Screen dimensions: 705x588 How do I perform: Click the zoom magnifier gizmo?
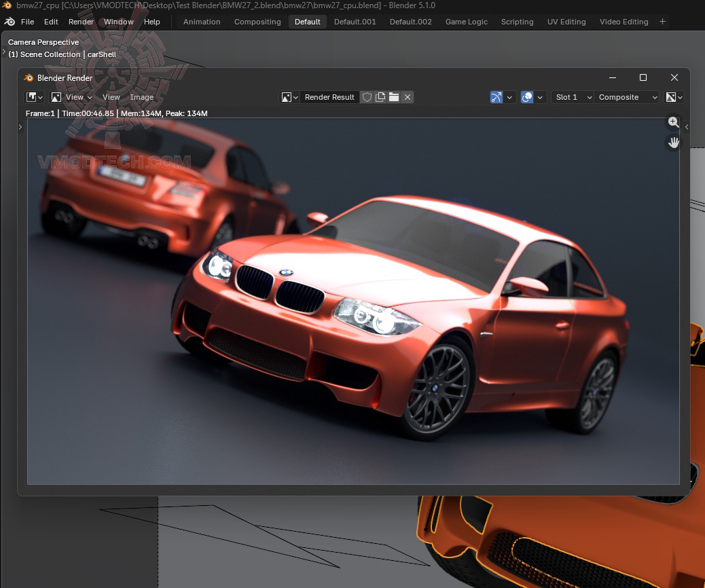click(x=673, y=122)
